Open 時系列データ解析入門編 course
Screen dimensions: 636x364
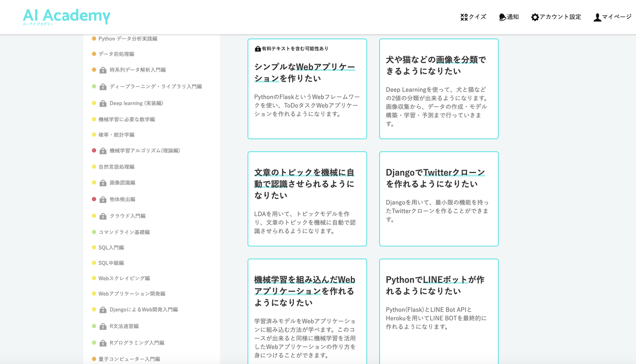coord(137,70)
